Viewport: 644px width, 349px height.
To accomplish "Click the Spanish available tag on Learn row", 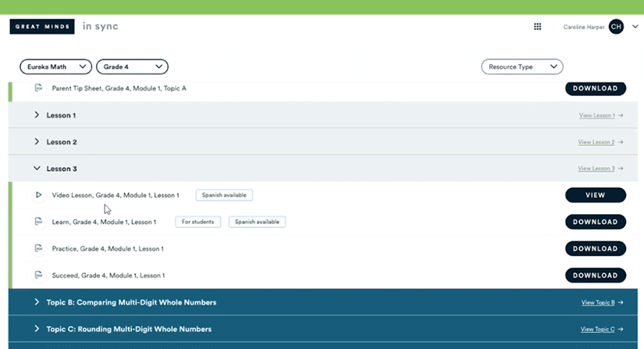I will point(257,222).
